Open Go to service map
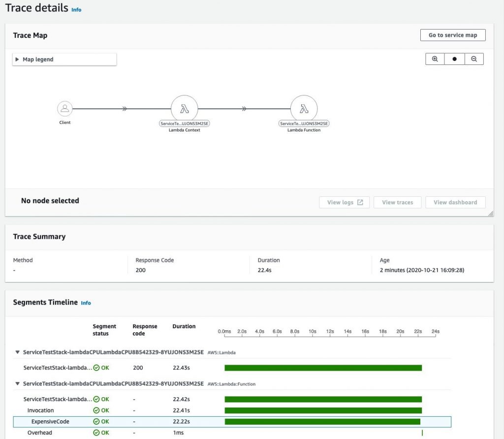This screenshot has height=439, width=504. coord(453,35)
